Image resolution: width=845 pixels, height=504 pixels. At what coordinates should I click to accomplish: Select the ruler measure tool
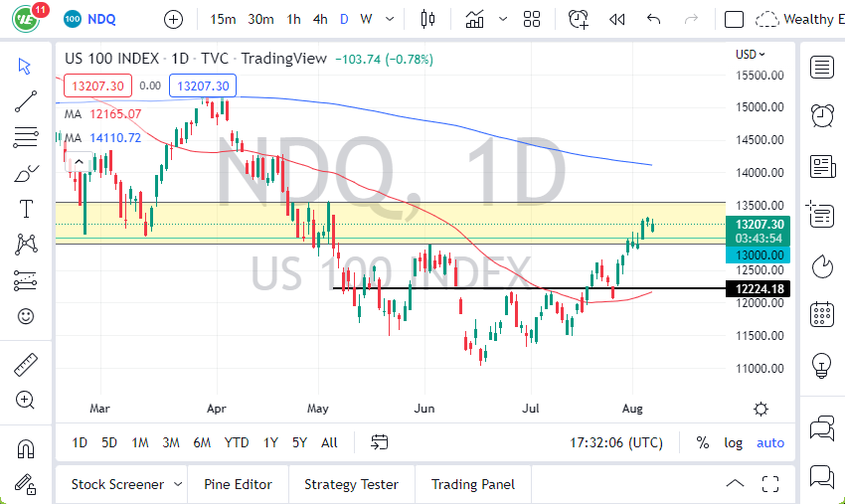[x=26, y=365]
